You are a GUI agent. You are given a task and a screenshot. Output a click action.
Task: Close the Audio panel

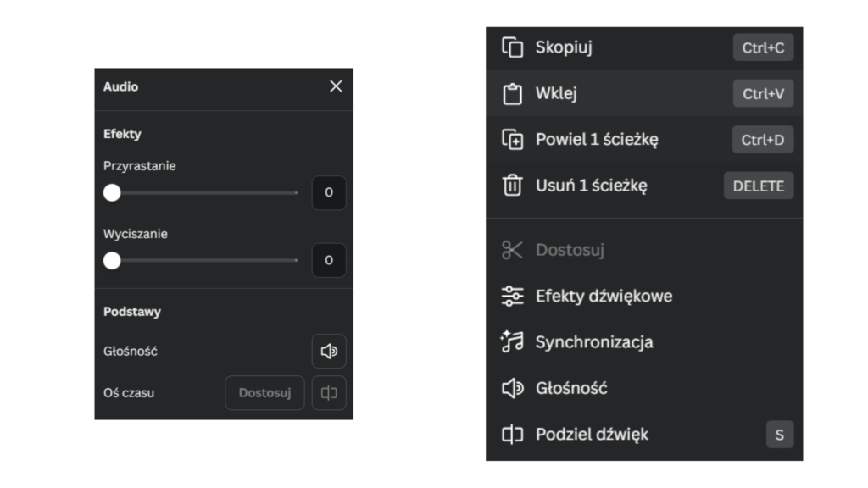click(336, 86)
